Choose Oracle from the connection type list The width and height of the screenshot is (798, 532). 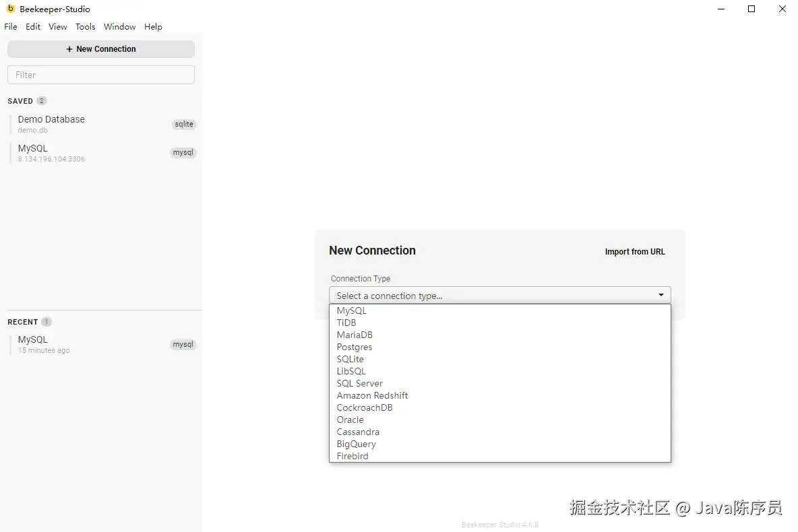(x=500, y=420)
